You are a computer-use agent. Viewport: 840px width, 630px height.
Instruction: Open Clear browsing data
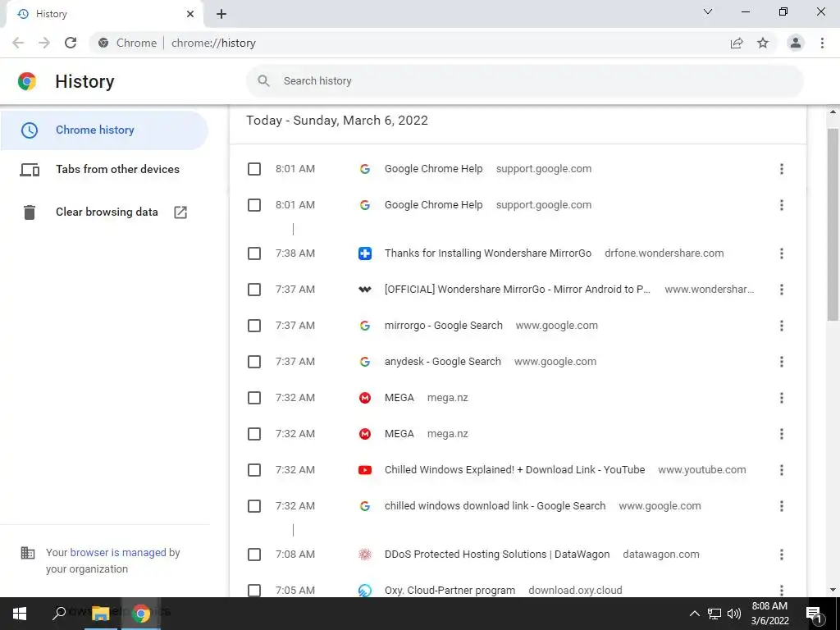[104, 212]
